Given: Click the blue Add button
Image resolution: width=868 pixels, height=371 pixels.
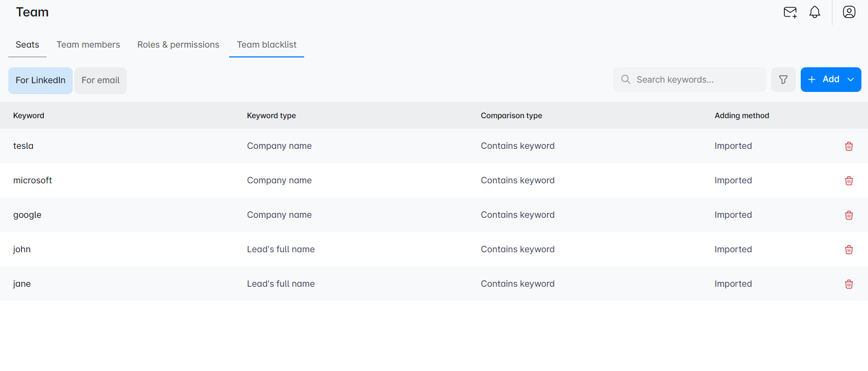Looking at the screenshot, I should pyautogui.click(x=824, y=80).
